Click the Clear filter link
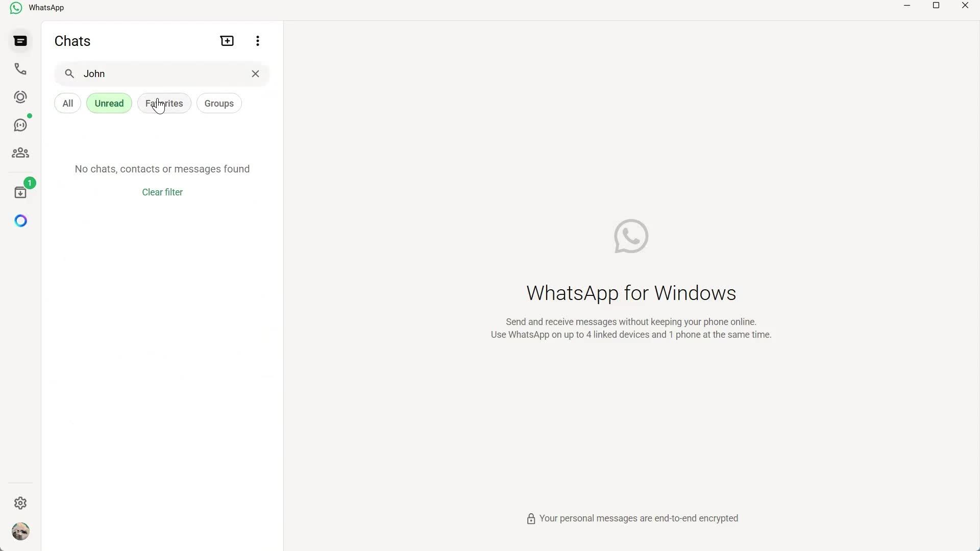The height and width of the screenshot is (551, 980). [162, 192]
